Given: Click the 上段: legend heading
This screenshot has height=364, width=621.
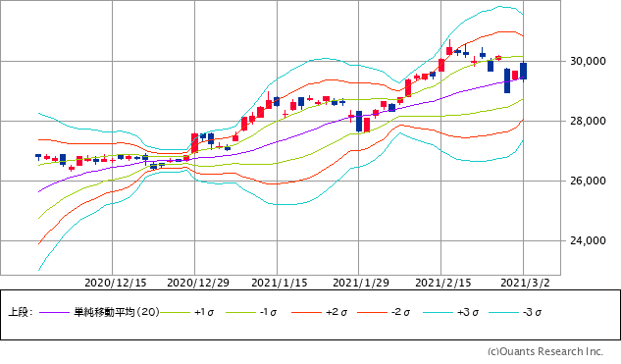Looking at the screenshot, I should [x=21, y=312].
